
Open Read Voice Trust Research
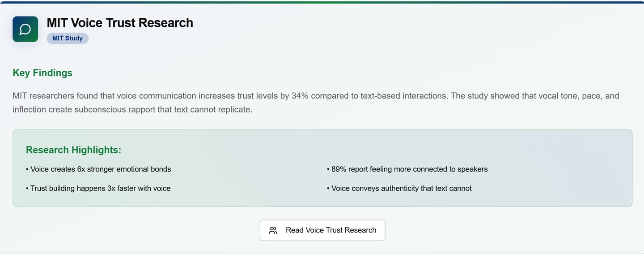tap(322, 230)
